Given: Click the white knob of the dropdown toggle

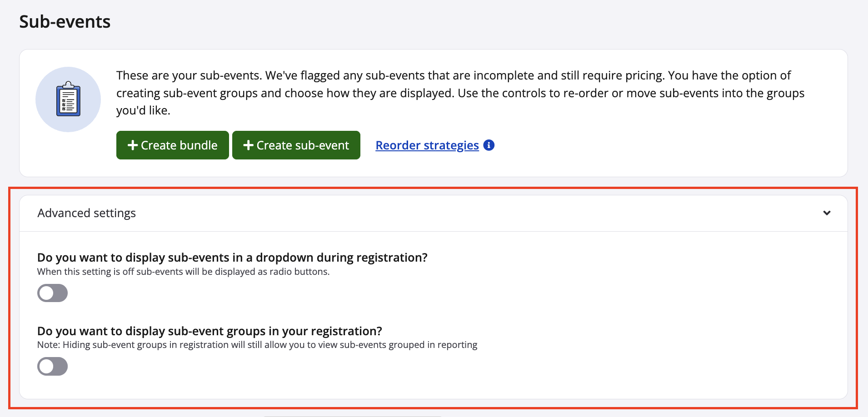Looking at the screenshot, I should coord(46,293).
